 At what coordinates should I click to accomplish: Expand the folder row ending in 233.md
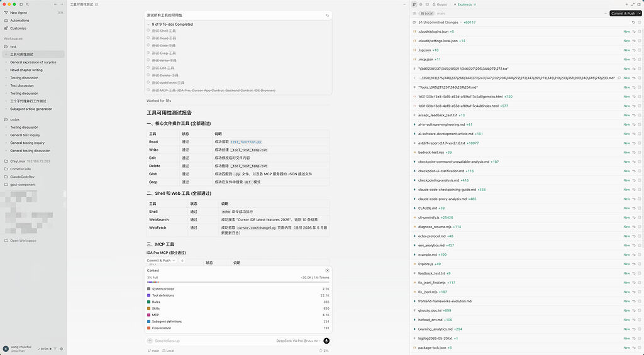(x=414, y=78)
